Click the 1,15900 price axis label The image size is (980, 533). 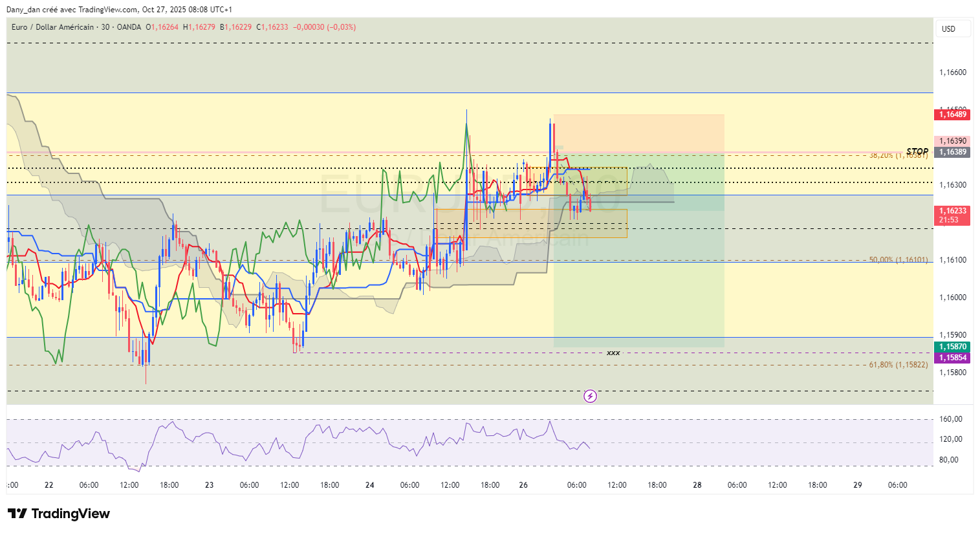click(953, 335)
